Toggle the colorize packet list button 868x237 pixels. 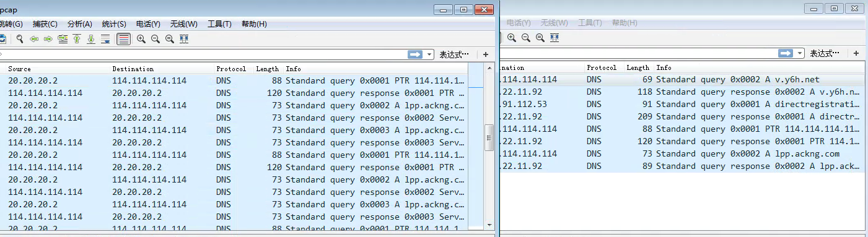123,39
